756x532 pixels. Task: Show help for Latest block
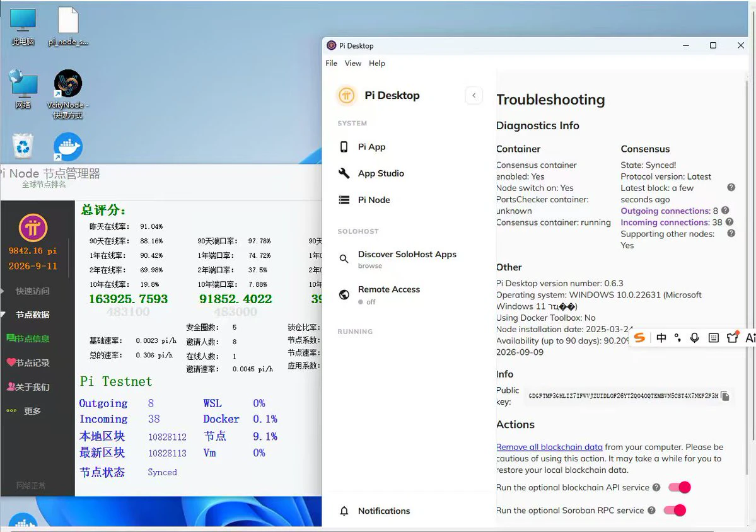coord(731,187)
